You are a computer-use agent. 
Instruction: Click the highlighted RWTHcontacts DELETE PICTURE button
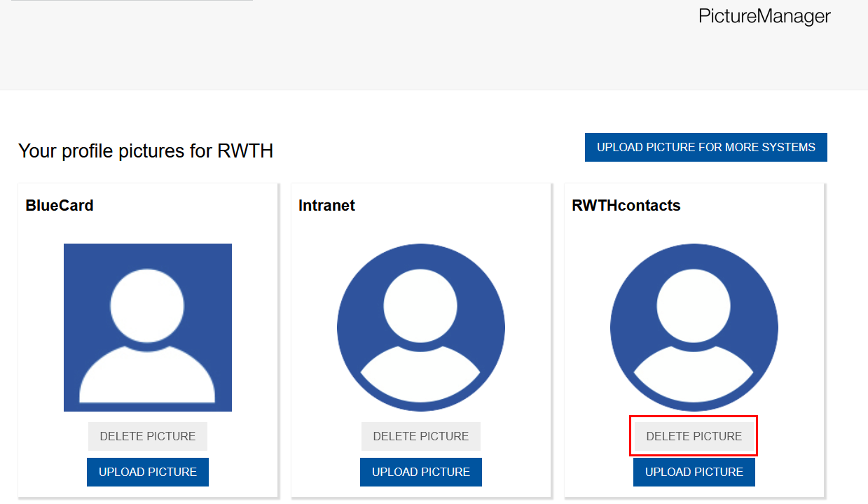pyautogui.click(x=694, y=435)
